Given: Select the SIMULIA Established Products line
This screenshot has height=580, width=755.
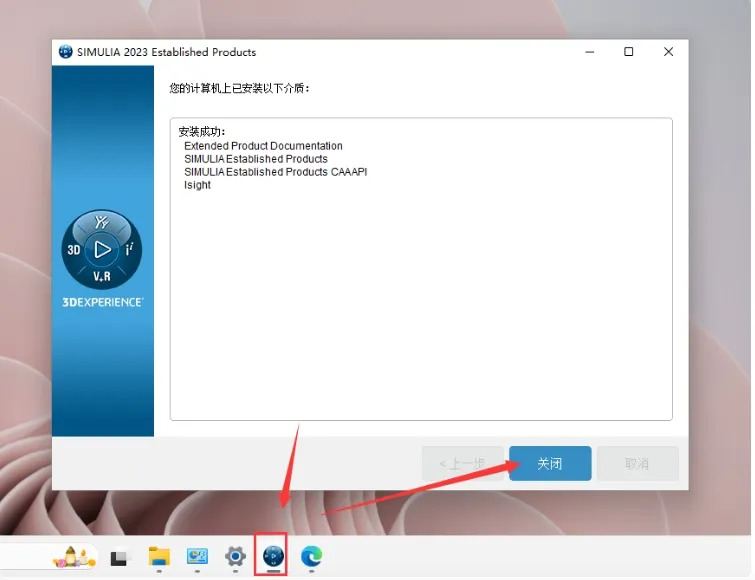Looking at the screenshot, I should pyautogui.click(x=256, y=159).
